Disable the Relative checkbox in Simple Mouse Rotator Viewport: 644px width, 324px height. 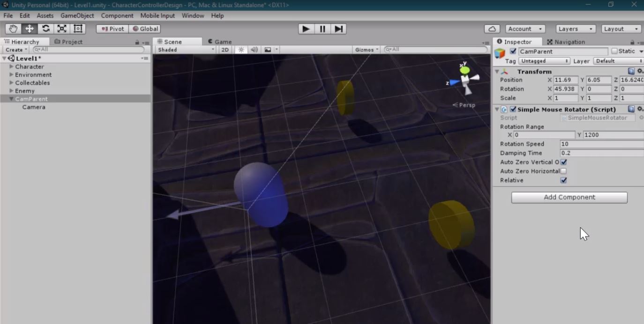click(x=563, y=180)
